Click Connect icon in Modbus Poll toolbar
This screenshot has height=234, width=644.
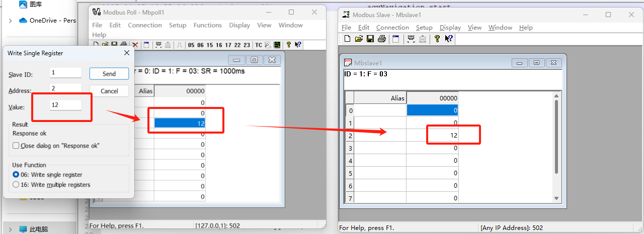(158, 45)
